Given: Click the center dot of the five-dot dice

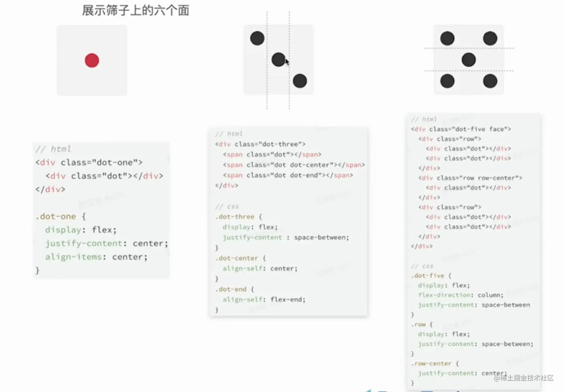Looking at the screenshot, I should click(469, 60).
